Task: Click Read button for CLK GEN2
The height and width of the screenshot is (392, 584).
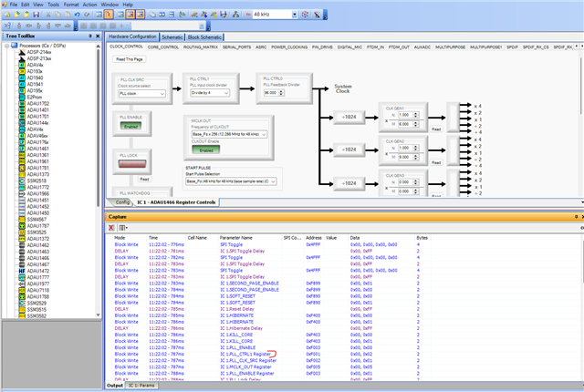Action: click(436, 163)
